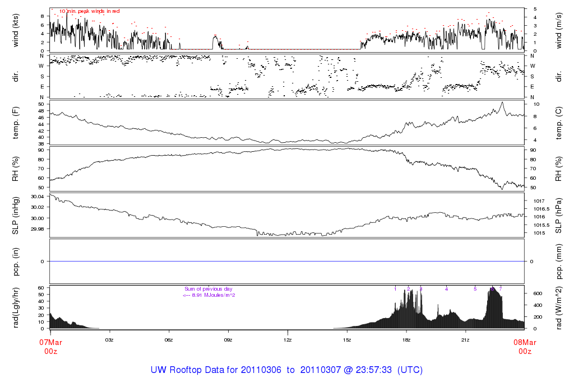The height and width of the screenshot is (392, 574).
Task: Select the "SLP (hPa)" right axis title
Action: (x=558, y=215)
